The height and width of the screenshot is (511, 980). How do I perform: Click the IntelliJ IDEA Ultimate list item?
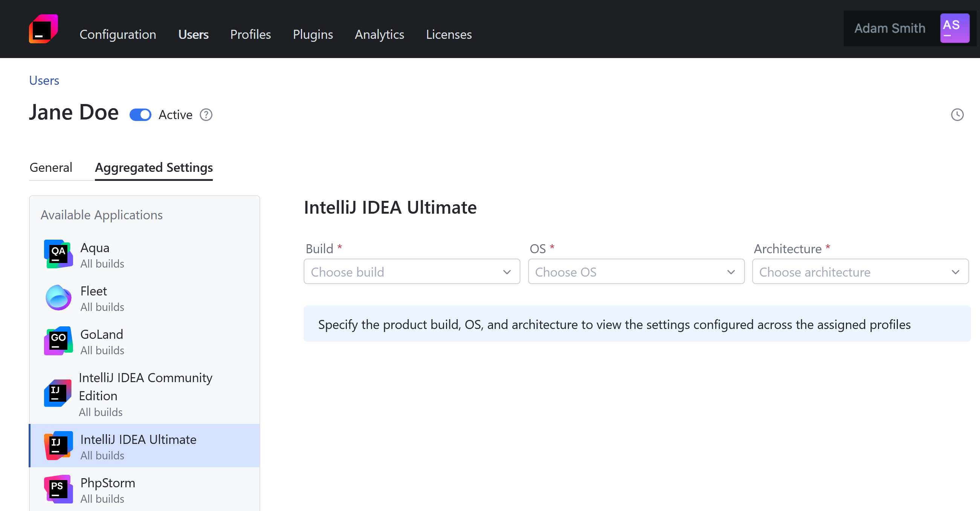tap(145, 446)
